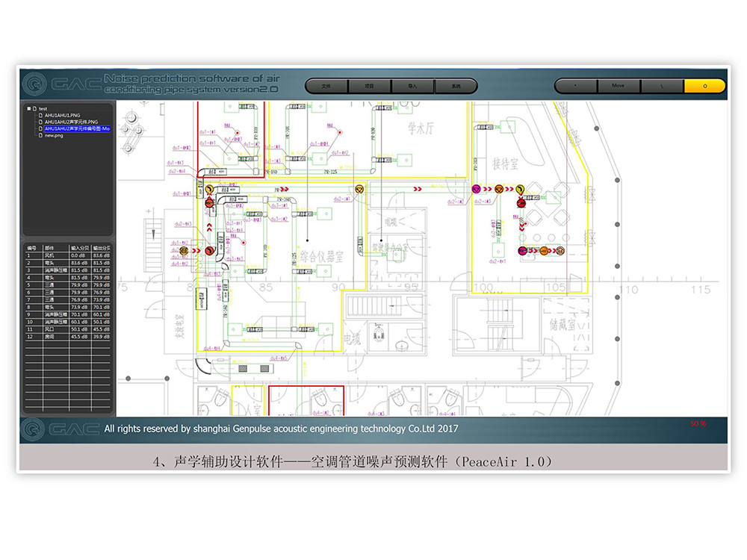Click the highlighted yellow O button
The height and width of the screenshot is (560, 747).
704,86
